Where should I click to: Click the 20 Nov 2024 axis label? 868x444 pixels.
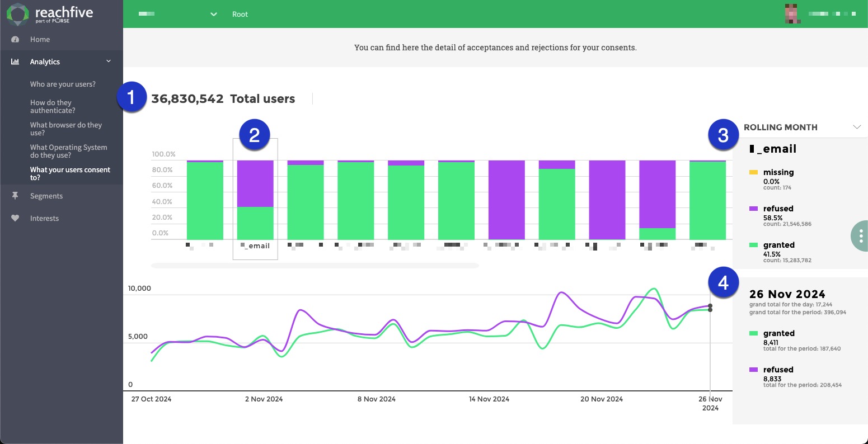(x=602, y=399)
